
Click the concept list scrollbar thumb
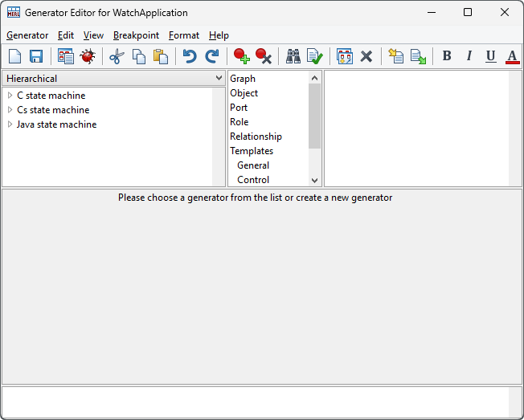[x=314, y=116]
